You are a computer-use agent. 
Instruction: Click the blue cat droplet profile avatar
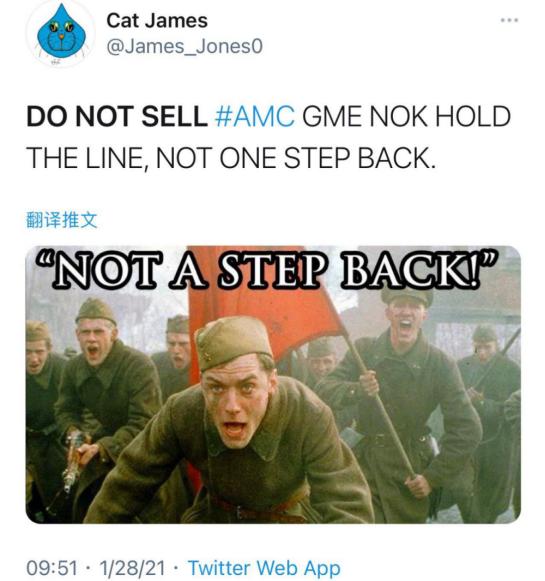[x=62, y=33]
